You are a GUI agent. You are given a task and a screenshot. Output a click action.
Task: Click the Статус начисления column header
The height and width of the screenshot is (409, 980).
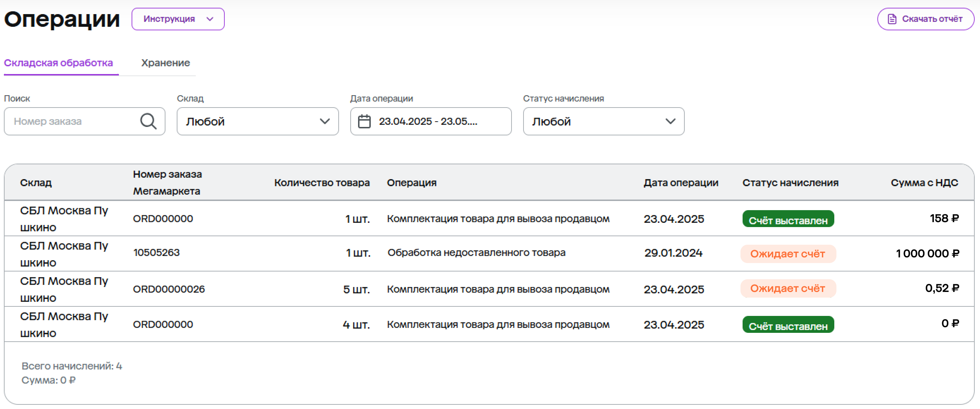(790, 183)
